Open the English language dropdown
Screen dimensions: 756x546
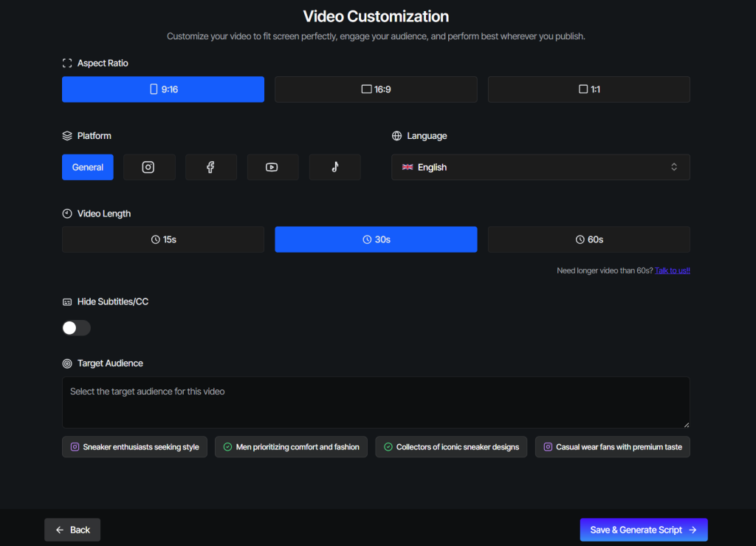coord(540,168)
